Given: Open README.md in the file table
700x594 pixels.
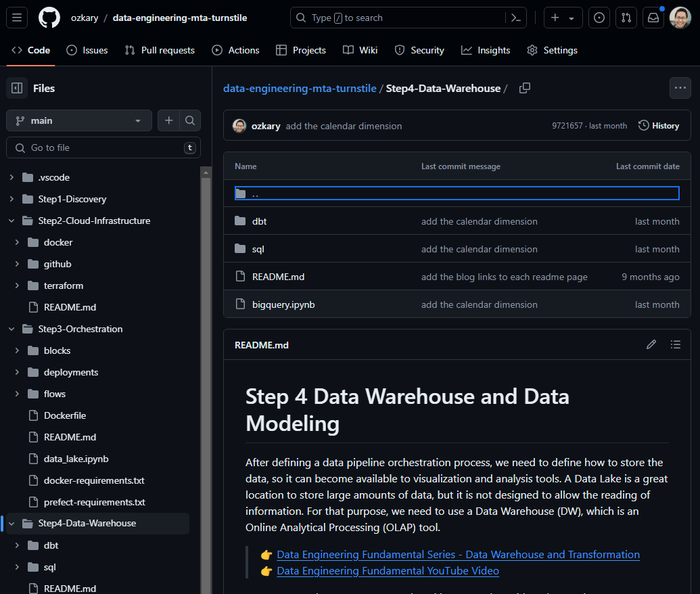Looking at the screenshot, I should click(278, 277).
